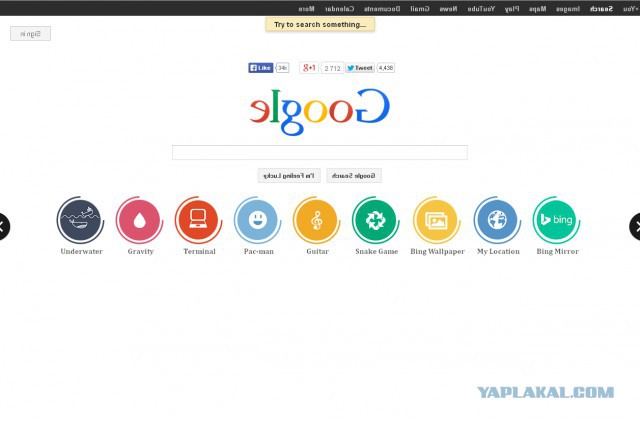
Task: Click inside the main search box
Action: pyautogui.click(x=320, y=153)
